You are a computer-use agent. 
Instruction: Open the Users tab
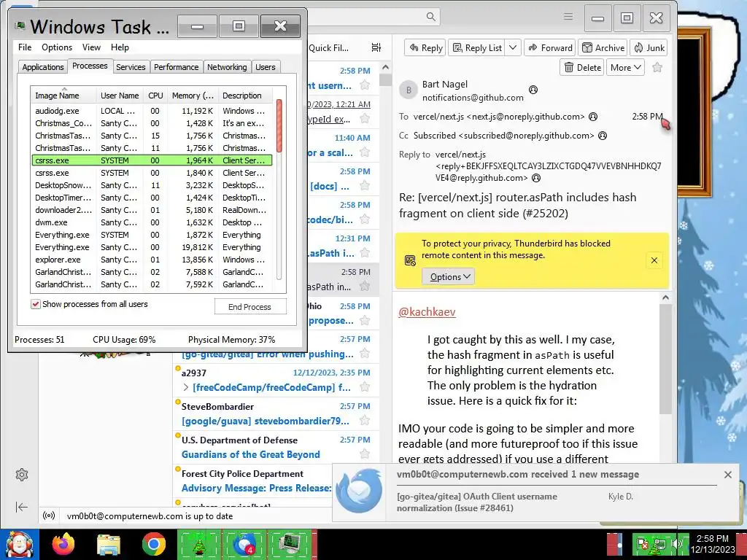tap(266, 66)
